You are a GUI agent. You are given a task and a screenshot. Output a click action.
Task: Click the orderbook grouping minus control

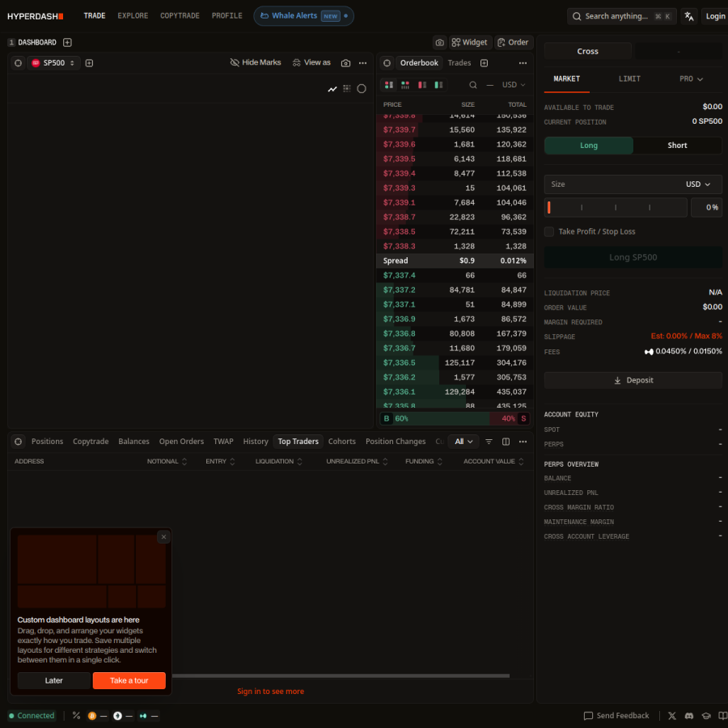[x=490, y=84]
